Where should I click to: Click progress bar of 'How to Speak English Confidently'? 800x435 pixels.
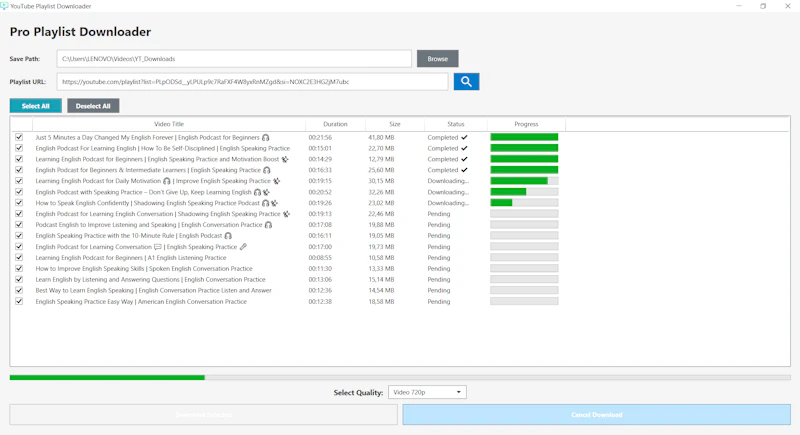pyautogui.click(x=524, y=202)
